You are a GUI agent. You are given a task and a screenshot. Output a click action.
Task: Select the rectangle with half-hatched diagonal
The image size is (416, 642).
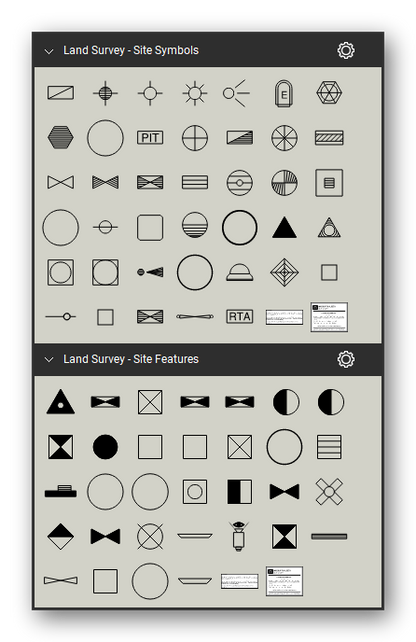point(240,138)
